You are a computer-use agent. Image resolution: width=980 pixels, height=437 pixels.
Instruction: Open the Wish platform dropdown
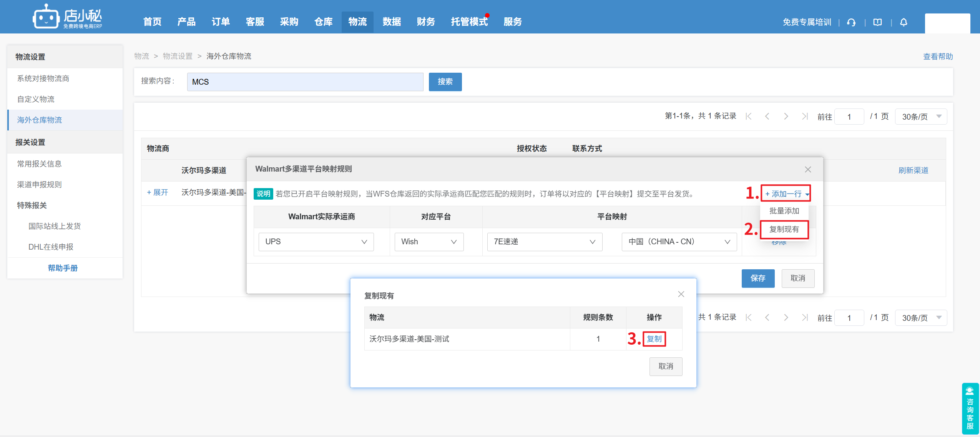(x=429, y=242)
